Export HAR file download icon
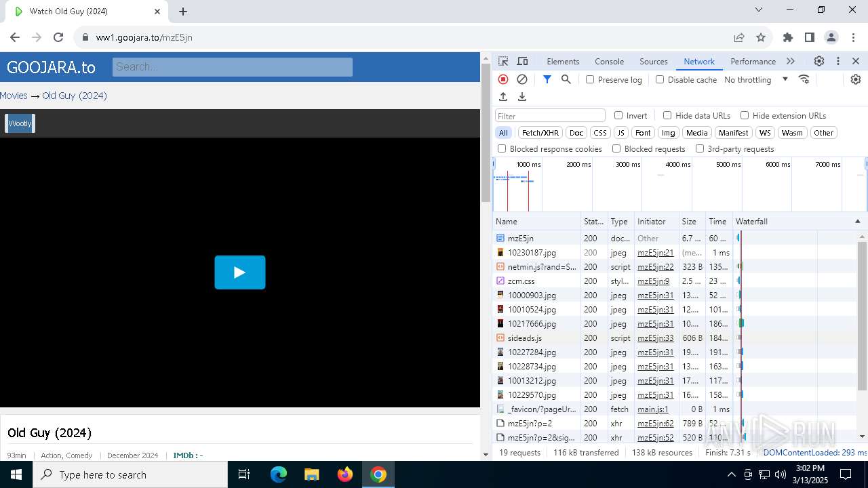This screenshot has width=868, height=488. coord(522,97)
